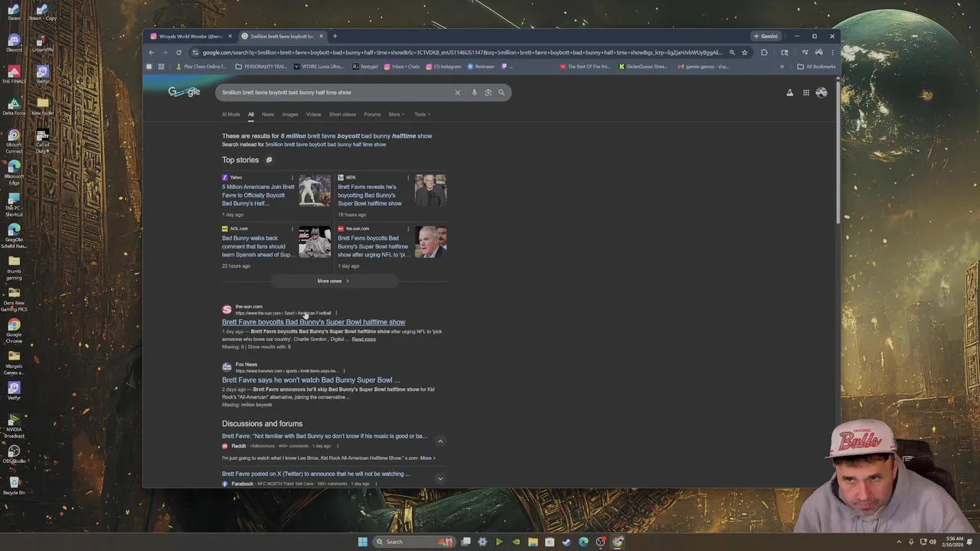980x551 pixels.
Task: Open the-sun.com Brett Favre story thumbnail
Action: pyautogui.click(x=430, y=242)
